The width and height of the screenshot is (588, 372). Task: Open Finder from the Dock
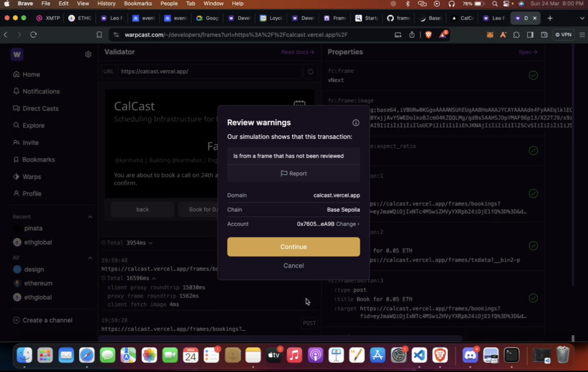coord(24,355)
